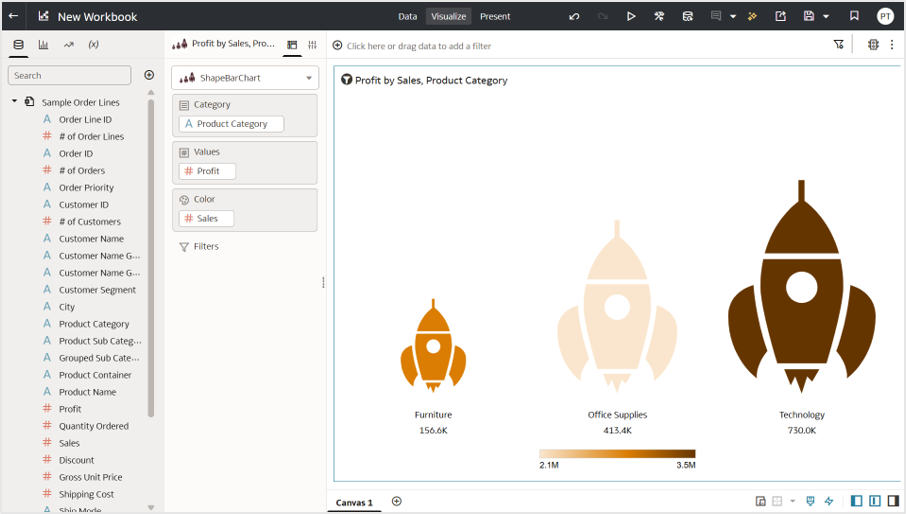Open the filter bar kebab menu

point(892,44)
